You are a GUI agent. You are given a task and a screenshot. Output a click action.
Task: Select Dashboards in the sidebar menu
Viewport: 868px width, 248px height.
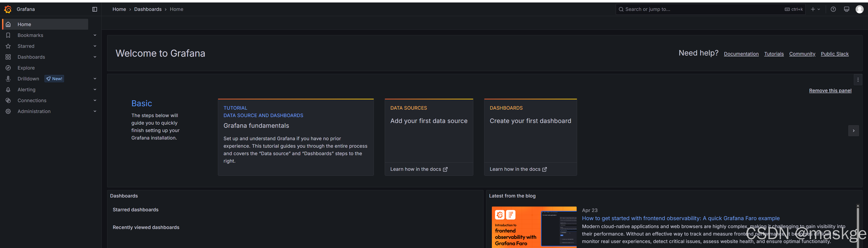(x=31, y=57)
